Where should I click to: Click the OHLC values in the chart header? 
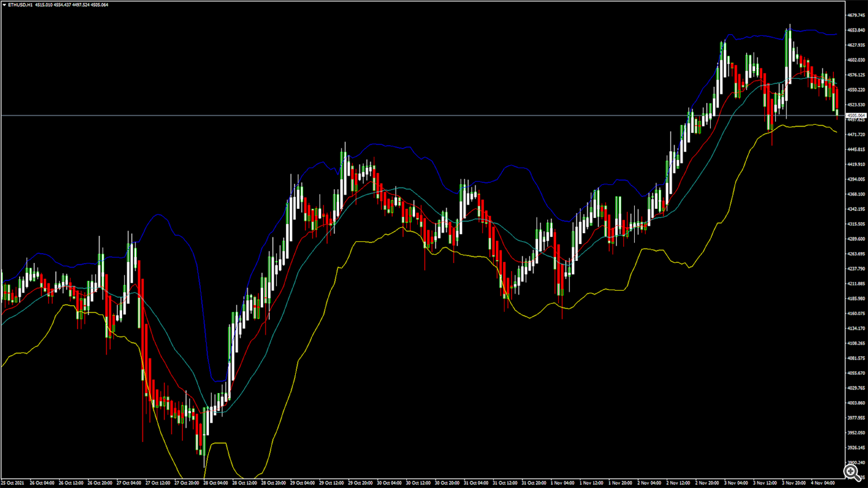click(x=72, y=5)
